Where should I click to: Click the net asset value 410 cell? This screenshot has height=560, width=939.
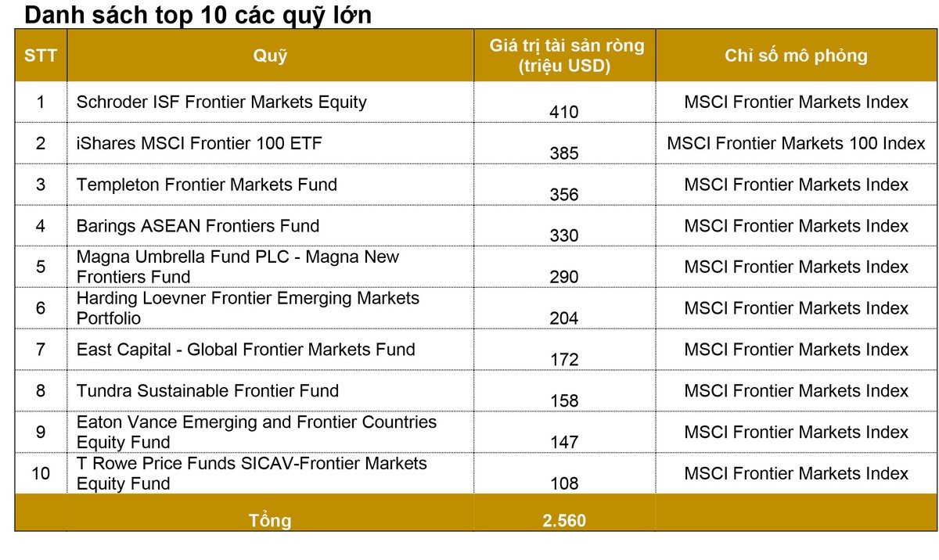pos(564,113)
